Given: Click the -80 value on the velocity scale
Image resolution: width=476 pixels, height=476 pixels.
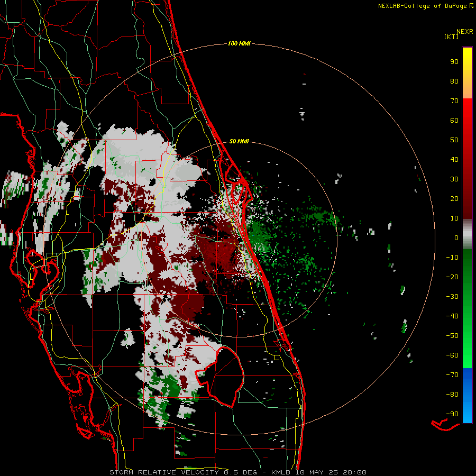Looking at the screenshot, I should click(x=452, y=395).
